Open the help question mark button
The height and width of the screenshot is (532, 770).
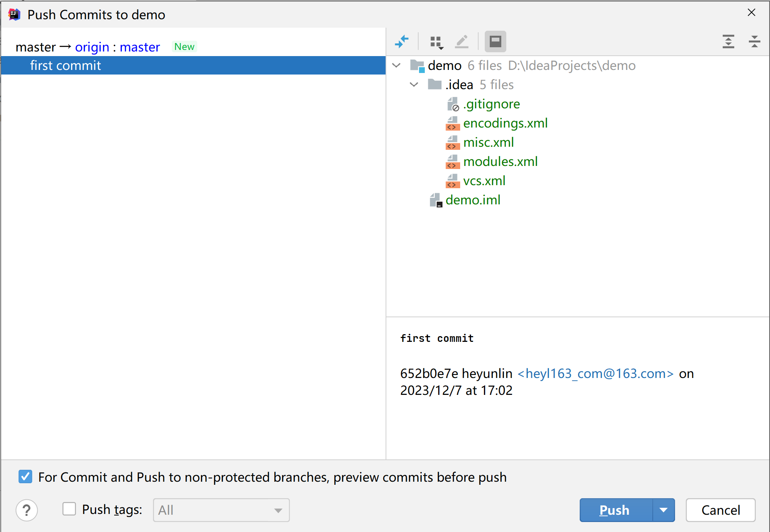pos(27,510)
